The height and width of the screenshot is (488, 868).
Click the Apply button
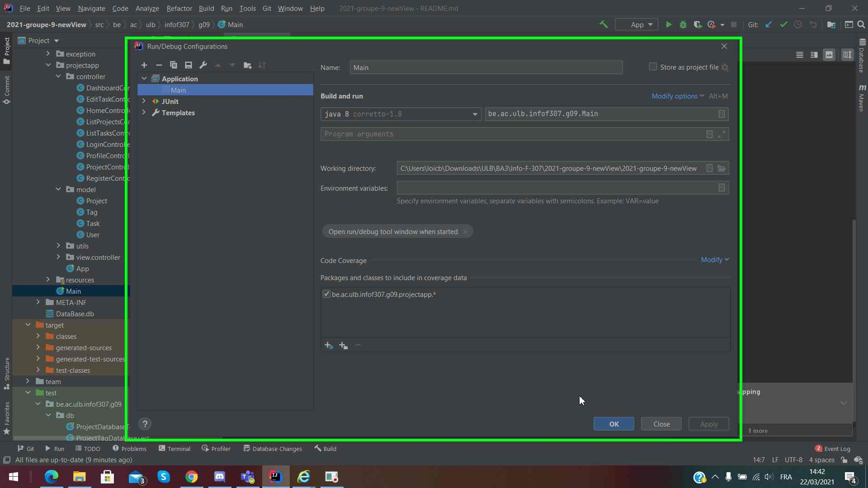point(708,424)
